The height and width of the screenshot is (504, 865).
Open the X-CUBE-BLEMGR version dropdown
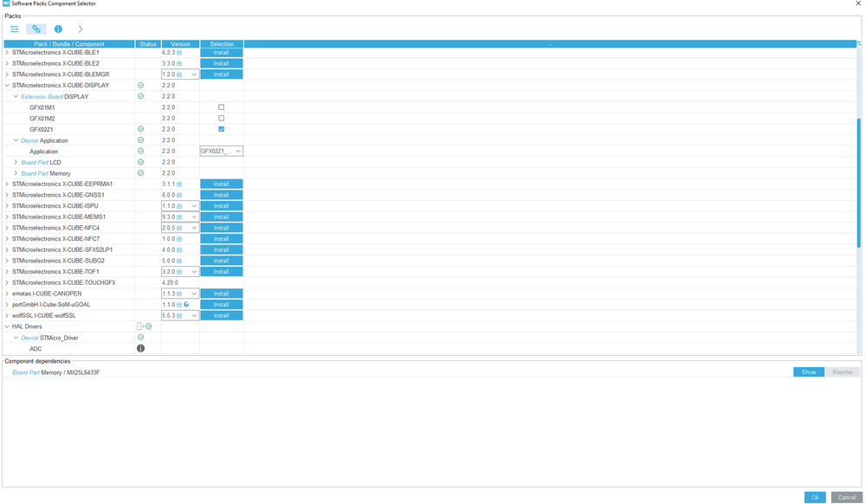tap(180, 74)
